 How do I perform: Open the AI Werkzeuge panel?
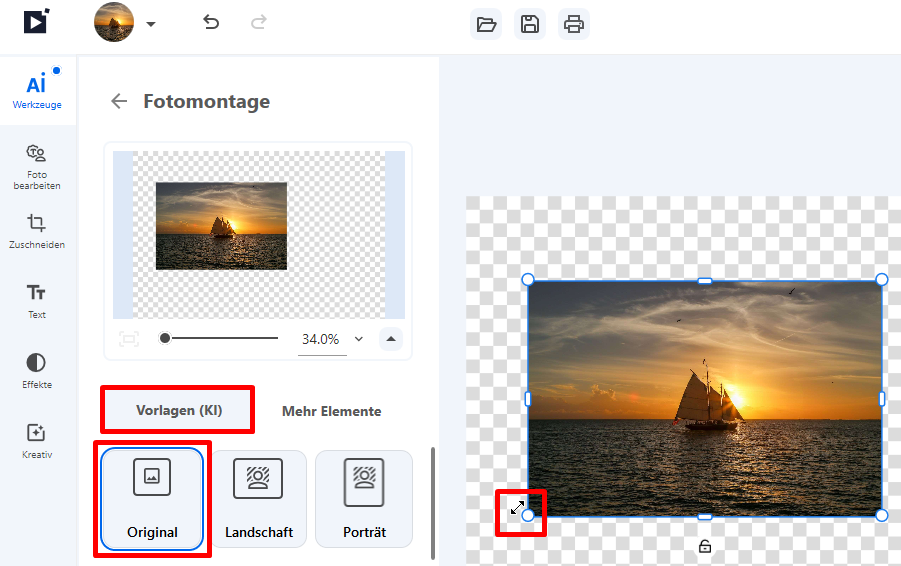(37, 91)
